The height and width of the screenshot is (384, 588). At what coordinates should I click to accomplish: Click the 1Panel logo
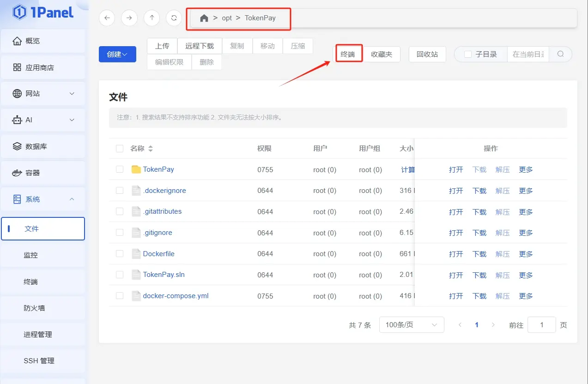[x=43, y=12]
